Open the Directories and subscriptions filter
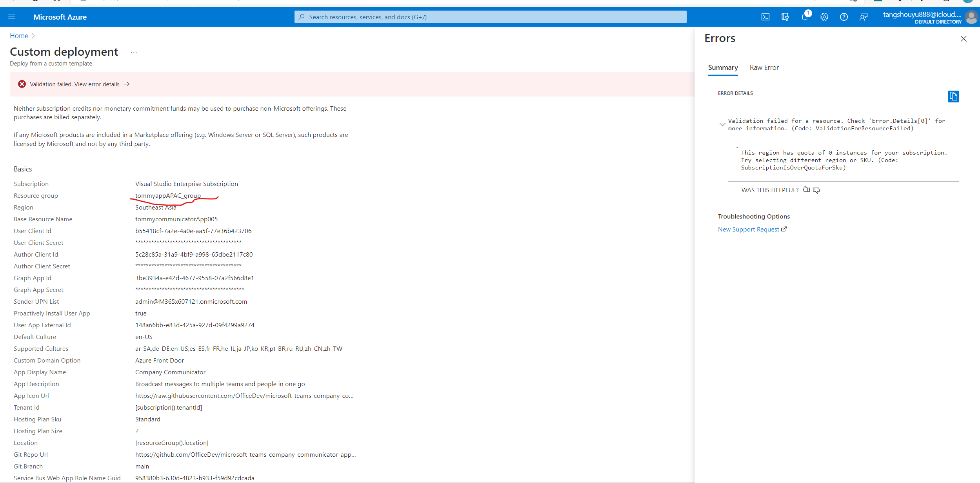The image size is (980, 483). tap(785, 16)
